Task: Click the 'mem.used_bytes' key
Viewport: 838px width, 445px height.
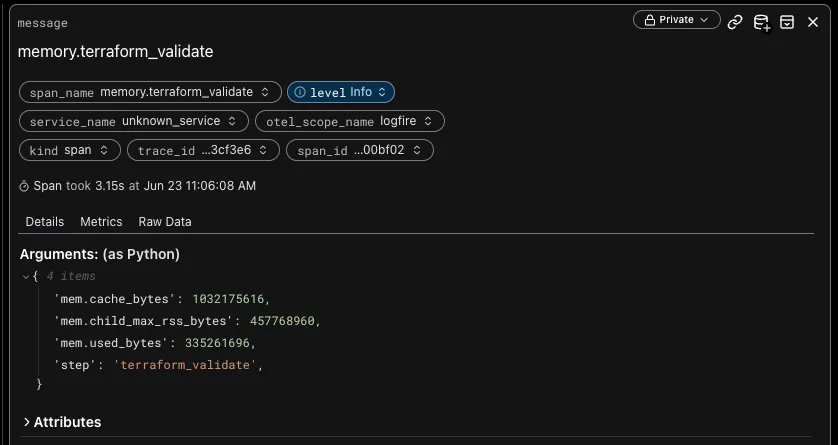Action: (111, 343)
